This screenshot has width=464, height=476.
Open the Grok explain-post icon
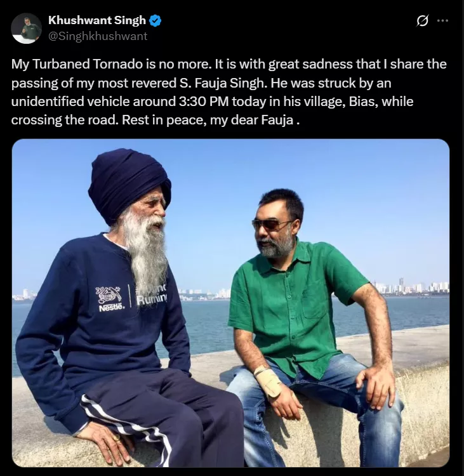422,21
